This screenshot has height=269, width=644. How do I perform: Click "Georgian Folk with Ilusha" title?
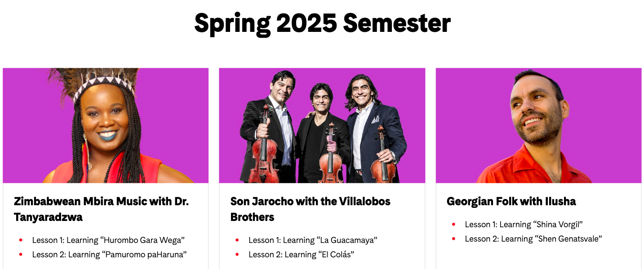point(511,201)
